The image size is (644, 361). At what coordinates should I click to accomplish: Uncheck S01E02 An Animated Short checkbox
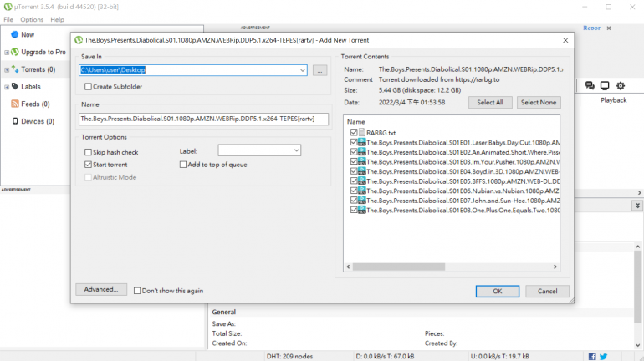(354, 152)
